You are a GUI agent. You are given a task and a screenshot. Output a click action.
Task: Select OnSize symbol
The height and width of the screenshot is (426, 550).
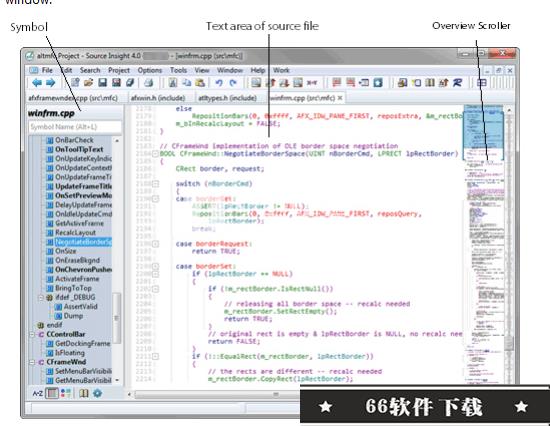(x=66, y=251)
